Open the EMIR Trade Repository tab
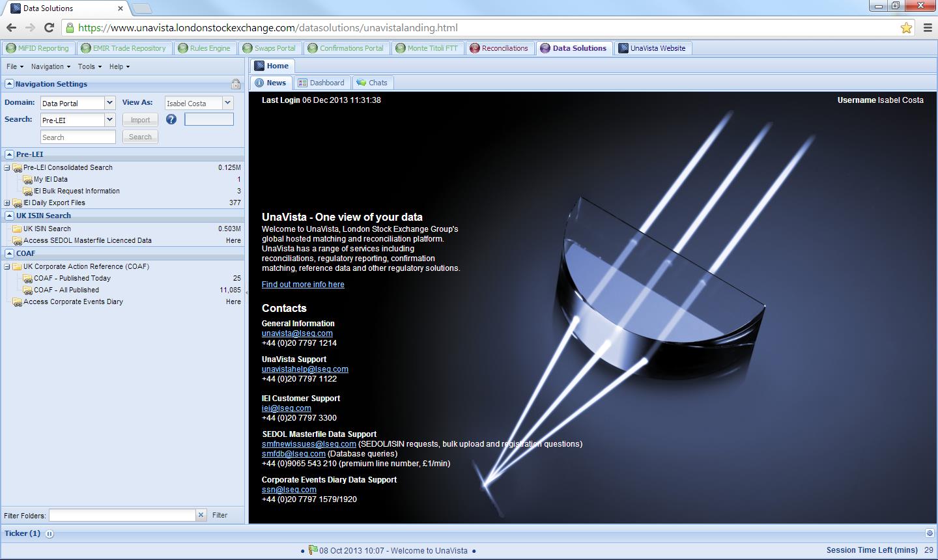 124,48
